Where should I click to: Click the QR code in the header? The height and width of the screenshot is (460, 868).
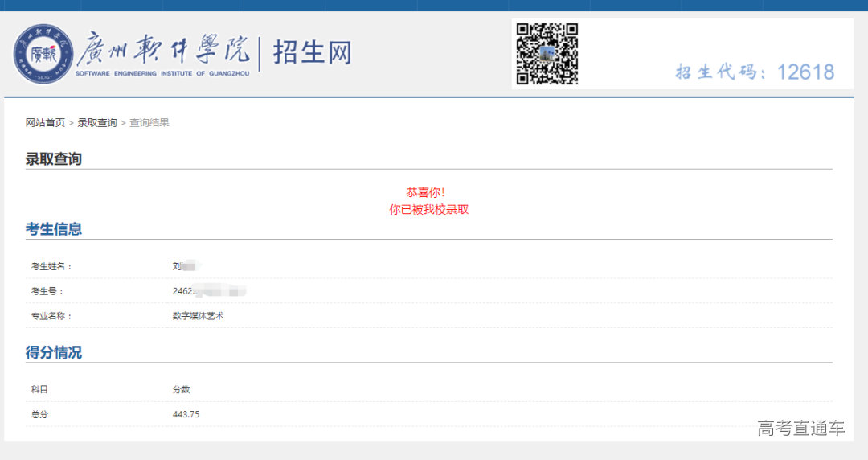point(547,54)
